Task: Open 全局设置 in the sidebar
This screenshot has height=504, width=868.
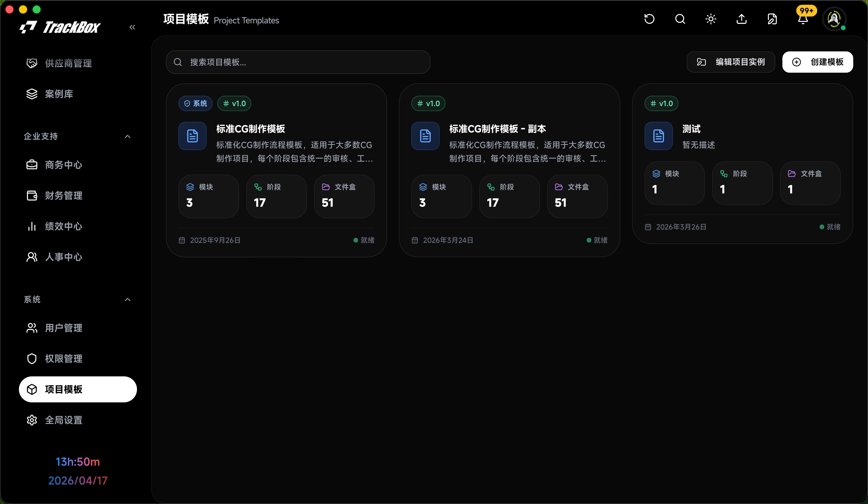Action: (x=78, y=420)
